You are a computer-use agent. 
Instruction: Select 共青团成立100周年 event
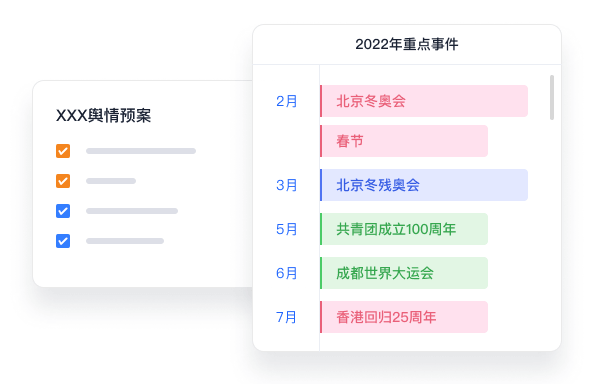click(x=404, y=229)
